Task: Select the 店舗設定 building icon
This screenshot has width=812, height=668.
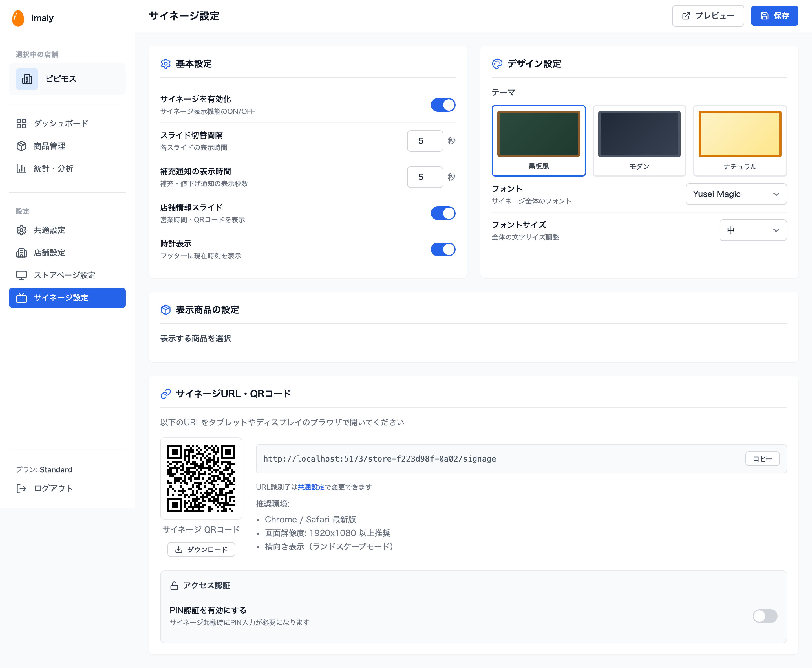Action: pos(21,253)
